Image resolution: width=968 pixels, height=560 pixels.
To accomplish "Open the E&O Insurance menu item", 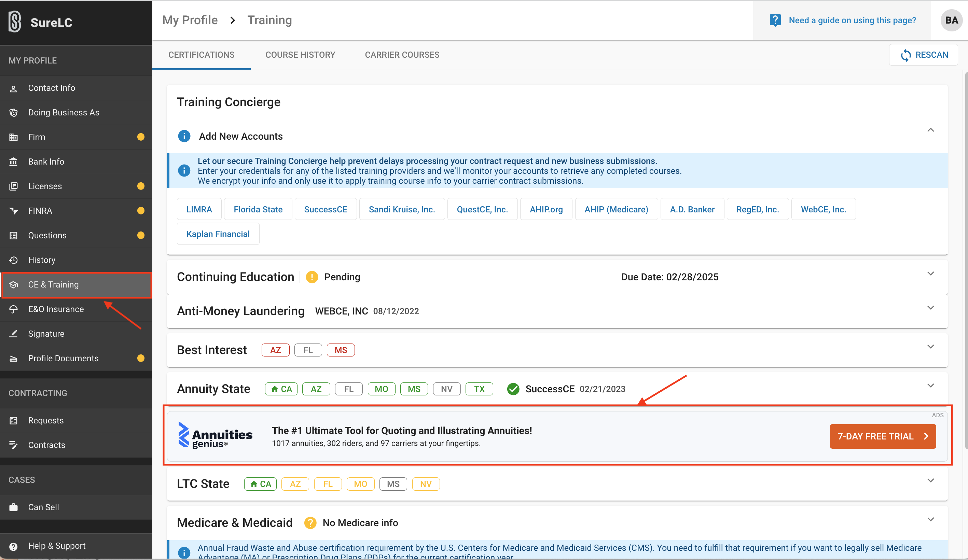I will [76, 310].
